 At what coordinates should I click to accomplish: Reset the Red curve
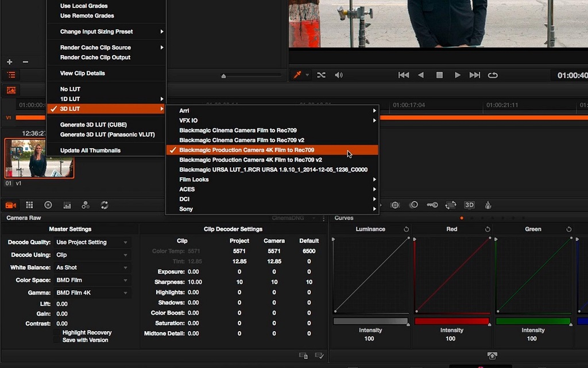488,229
